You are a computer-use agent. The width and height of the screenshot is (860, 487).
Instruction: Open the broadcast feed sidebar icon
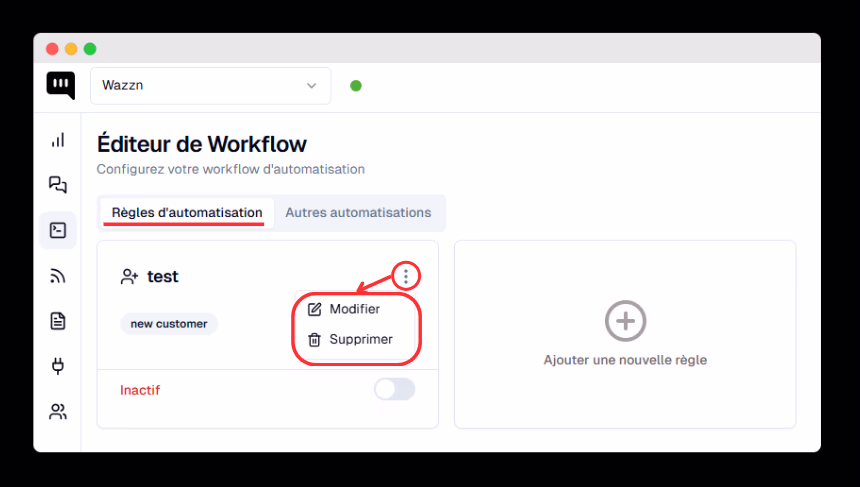[x=58, y=276]
